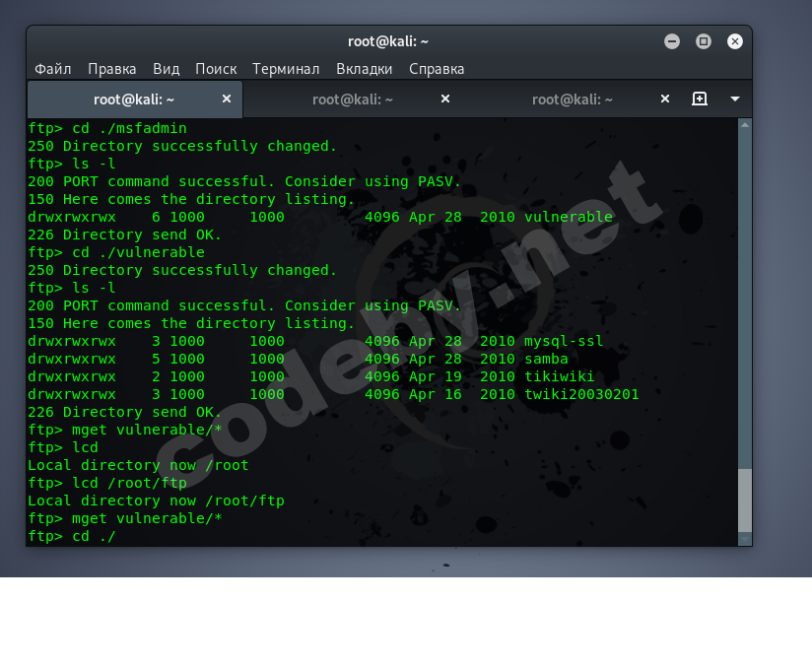Click the 'twiki20030201' directory entry
This screenshot has height=668, width=812.
pos(581,394)
